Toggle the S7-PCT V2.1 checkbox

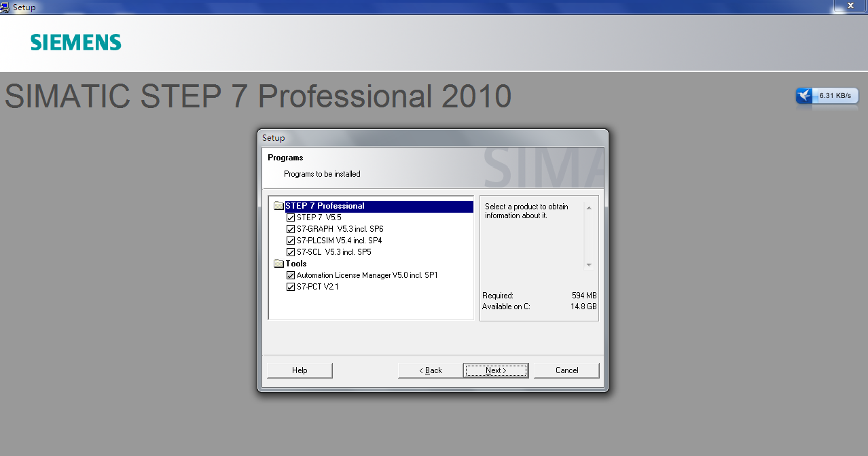291,287
